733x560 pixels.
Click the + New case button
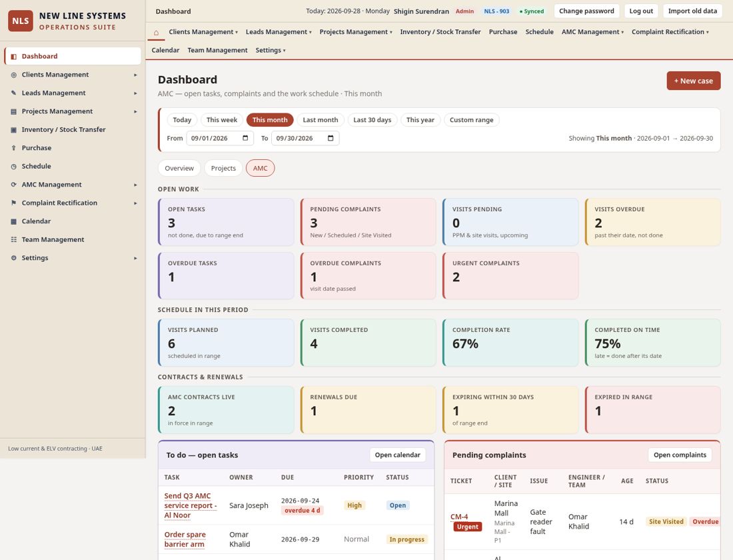[x=694, y=81]
